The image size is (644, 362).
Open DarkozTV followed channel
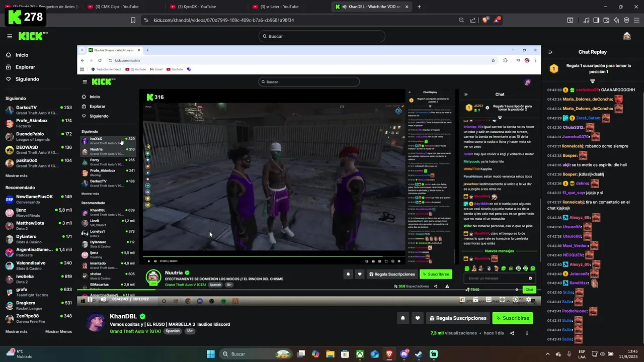pos(39,110)
